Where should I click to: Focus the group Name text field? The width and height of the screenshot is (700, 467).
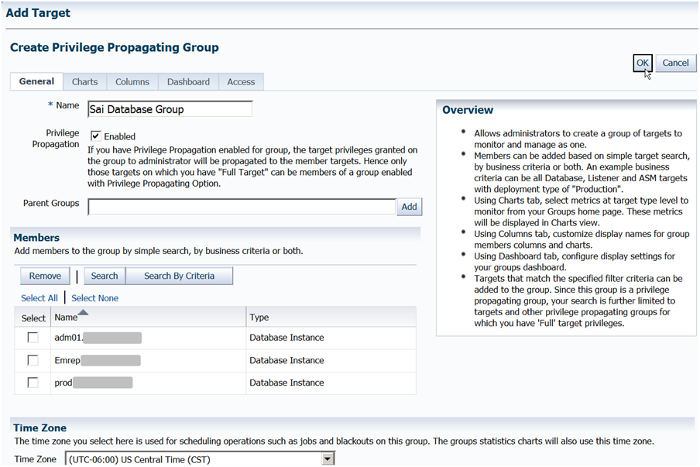[x=169, y=109]
